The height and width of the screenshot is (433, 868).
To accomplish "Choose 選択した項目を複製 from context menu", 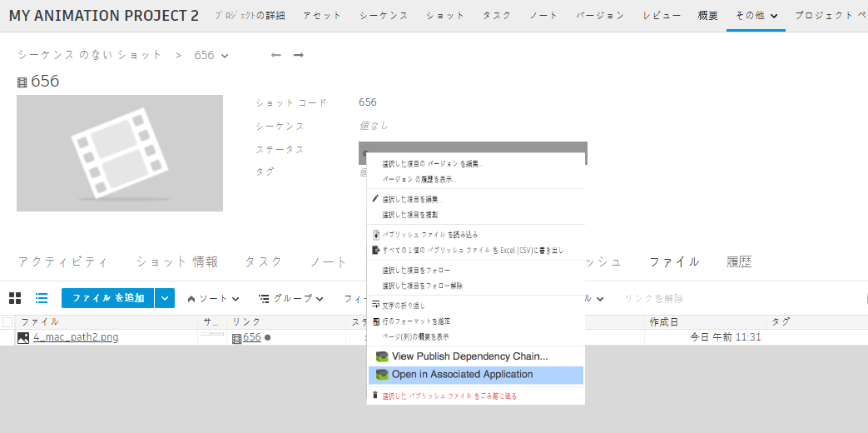I will point(409,214).
